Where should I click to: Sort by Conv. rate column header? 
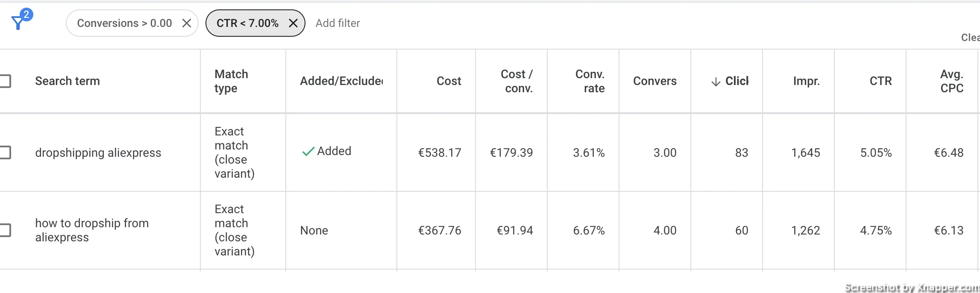pos(590,81)
